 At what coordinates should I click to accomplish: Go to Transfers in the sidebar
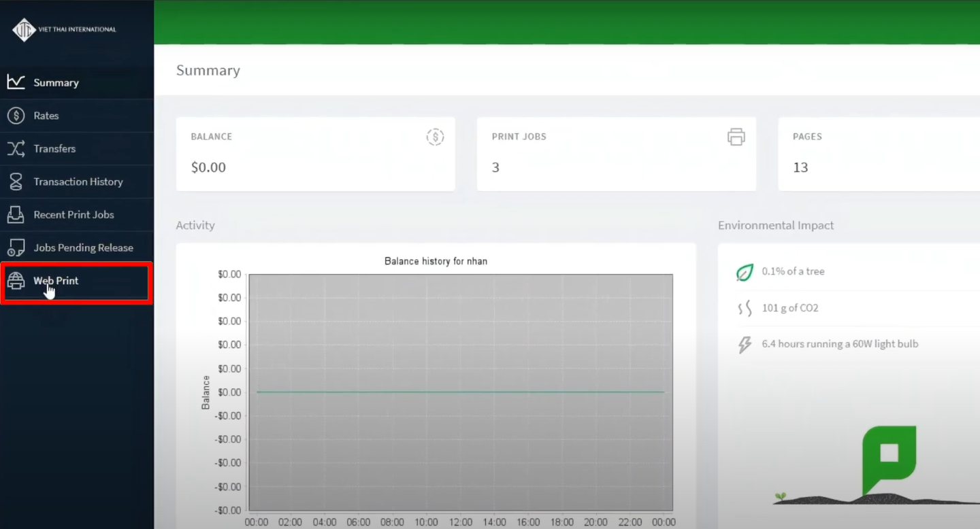(54, 149)
